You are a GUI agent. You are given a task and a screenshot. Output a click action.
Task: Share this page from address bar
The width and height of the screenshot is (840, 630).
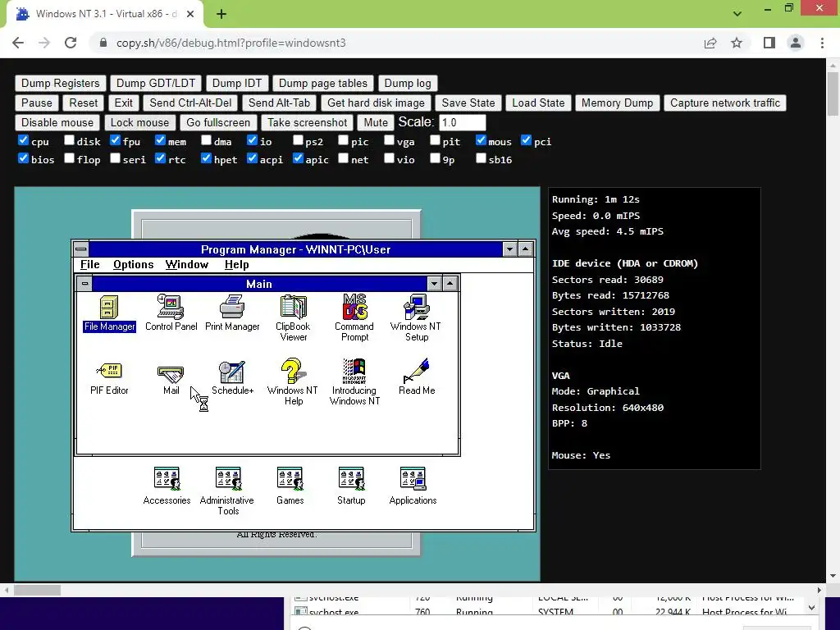click(x=710, y=43)
